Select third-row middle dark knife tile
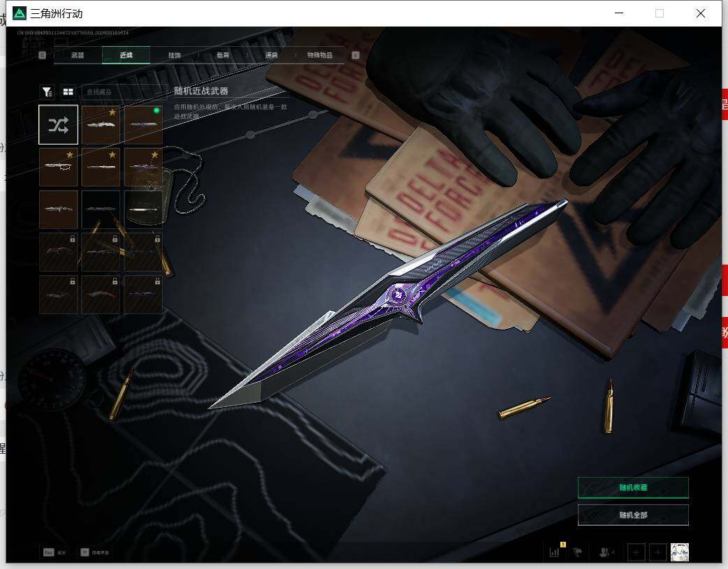The image size is (728, 569). [101, 209]
